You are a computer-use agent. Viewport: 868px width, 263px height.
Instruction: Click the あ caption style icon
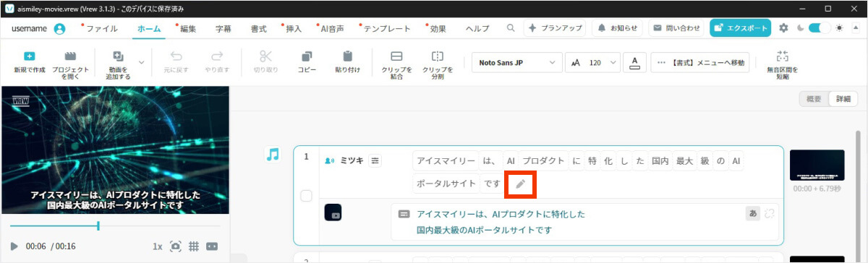(752, 213)
